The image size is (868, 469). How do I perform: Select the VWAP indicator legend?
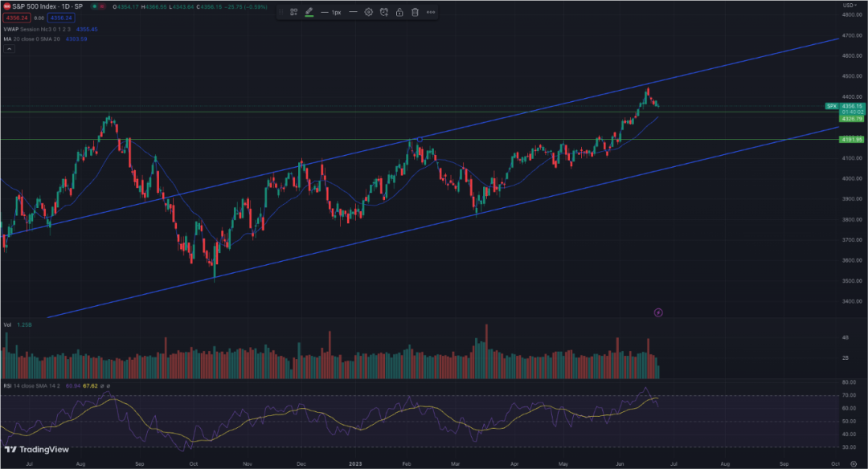pyautogui.click(x=37, y=29)
